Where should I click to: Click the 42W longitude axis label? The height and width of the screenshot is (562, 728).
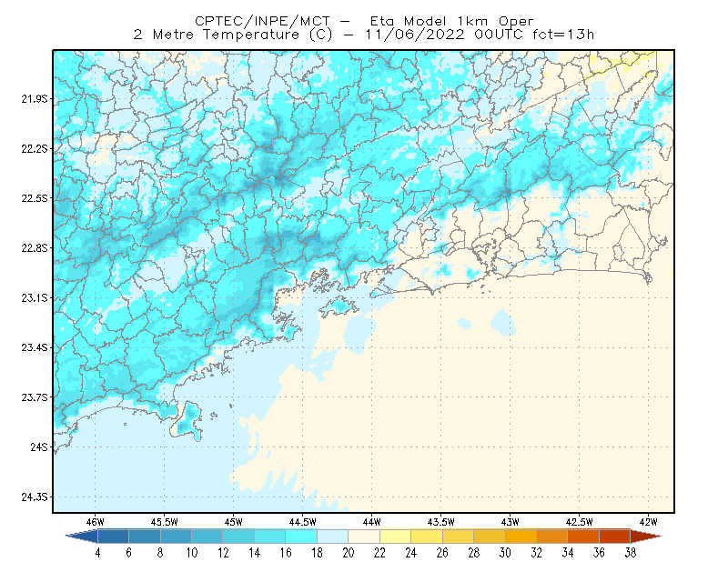point(648,522)
